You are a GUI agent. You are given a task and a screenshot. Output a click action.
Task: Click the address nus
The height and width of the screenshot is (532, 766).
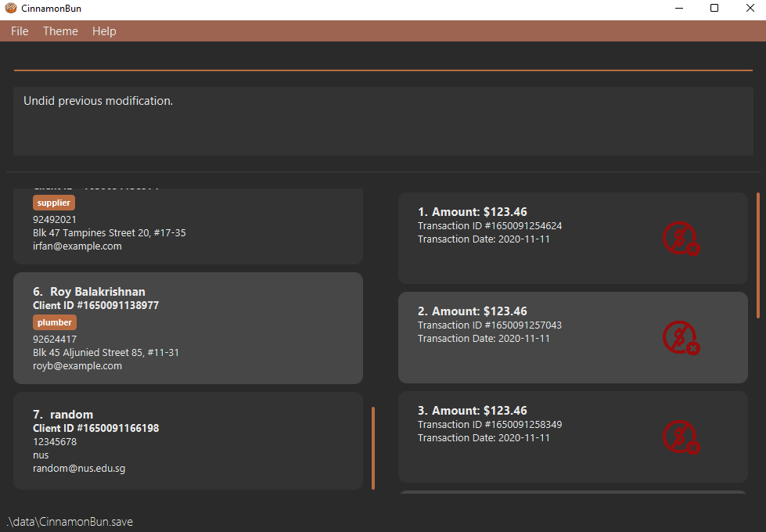tap(41, 455)
